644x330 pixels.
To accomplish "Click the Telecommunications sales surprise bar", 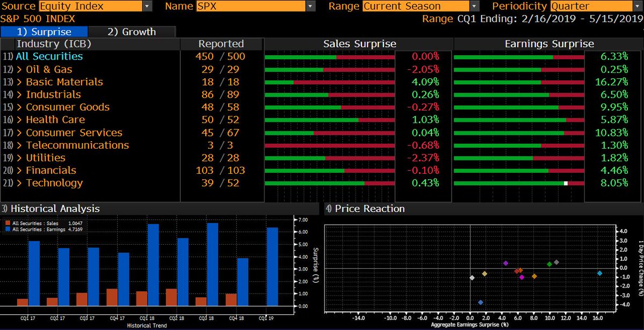I will pos(329,146).
